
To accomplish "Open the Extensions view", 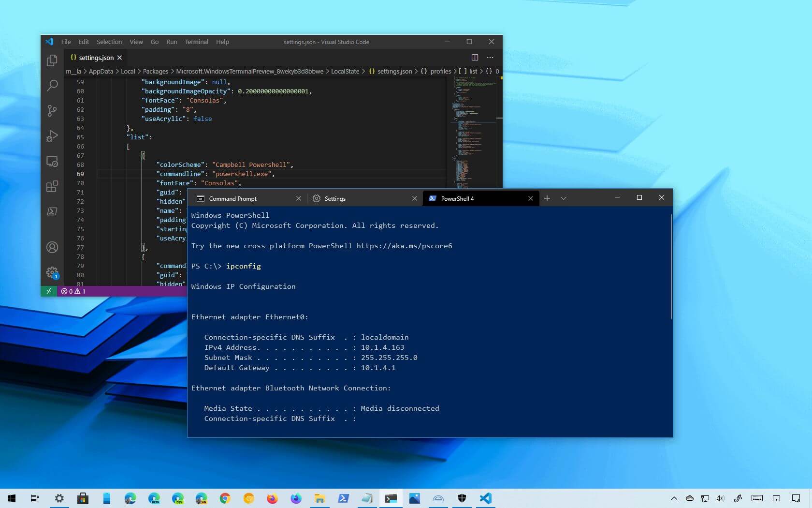I will coord(52,186).
